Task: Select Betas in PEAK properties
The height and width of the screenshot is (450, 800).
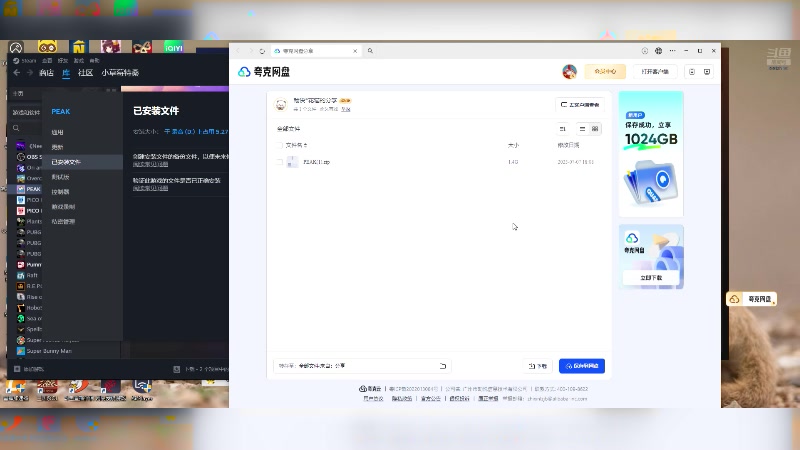Action: pyautogui.click(x=60, y=177)
